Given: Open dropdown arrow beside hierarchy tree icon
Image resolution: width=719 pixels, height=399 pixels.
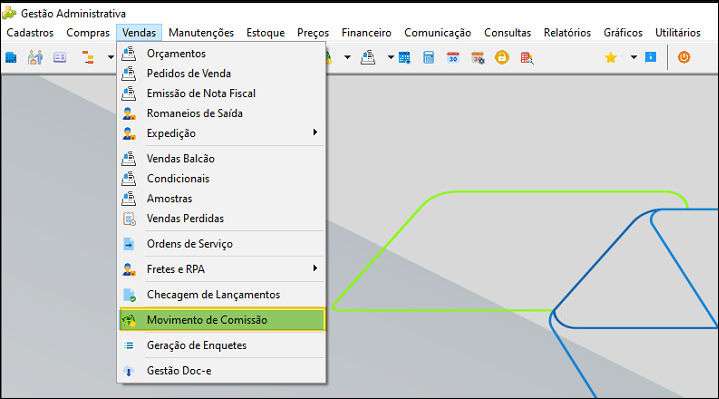Looking at the screenshot, I should (111, 58).
